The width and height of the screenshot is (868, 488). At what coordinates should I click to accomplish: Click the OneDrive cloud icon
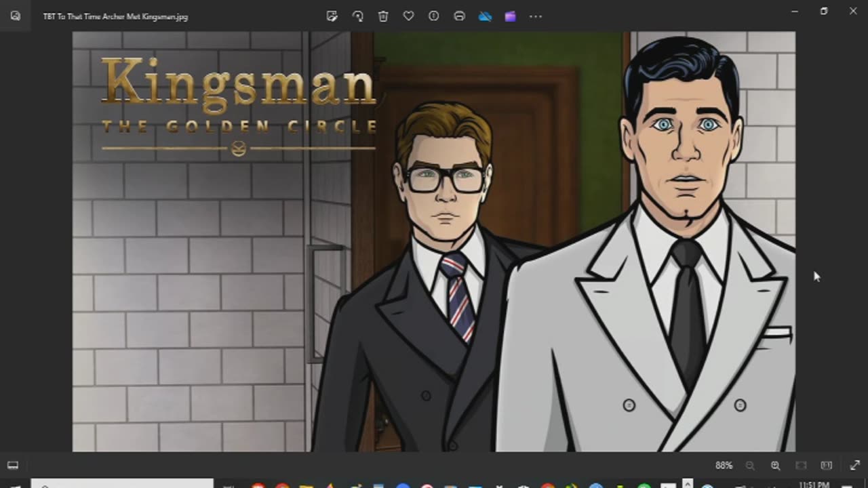[x=485, y=16]
